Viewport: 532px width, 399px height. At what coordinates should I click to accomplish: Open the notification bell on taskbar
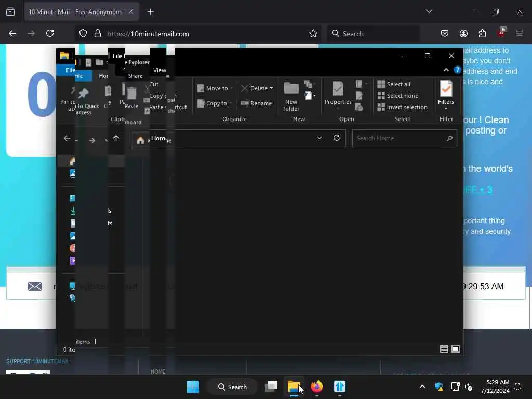click(518, 387)
